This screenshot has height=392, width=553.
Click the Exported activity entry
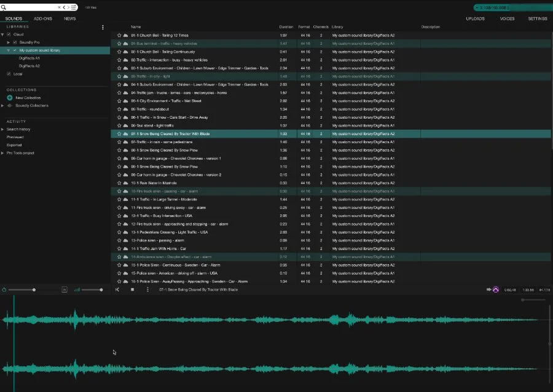click(14, 145)
